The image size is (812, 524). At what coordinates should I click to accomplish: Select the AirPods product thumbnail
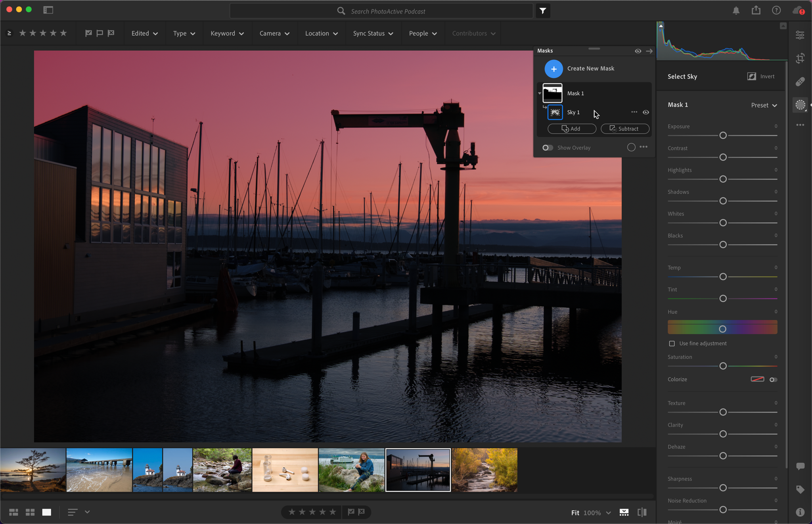[285, 470]
